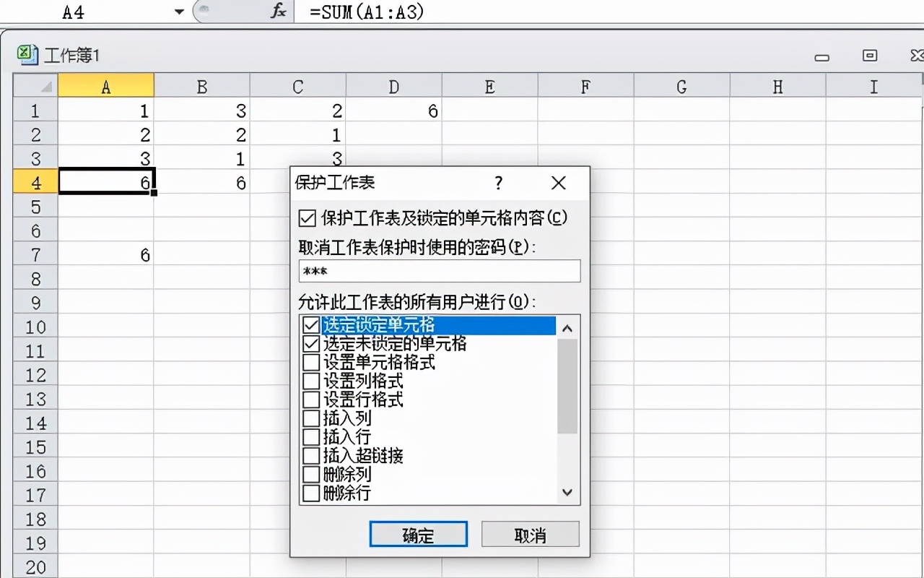Viewport: 924px width, 578px height.
Task: Select column I header
Action: tap(874, 87)
